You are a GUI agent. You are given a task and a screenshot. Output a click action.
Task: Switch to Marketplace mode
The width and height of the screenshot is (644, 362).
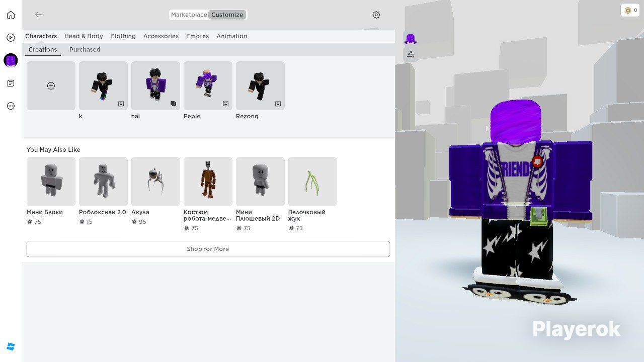189,15
